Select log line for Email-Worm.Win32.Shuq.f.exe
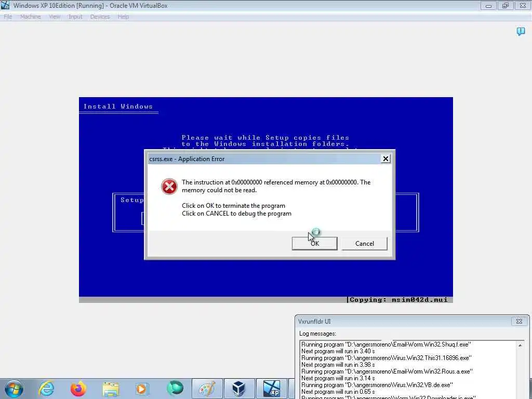This screenshot has height=399, width=532. [386, 344]
